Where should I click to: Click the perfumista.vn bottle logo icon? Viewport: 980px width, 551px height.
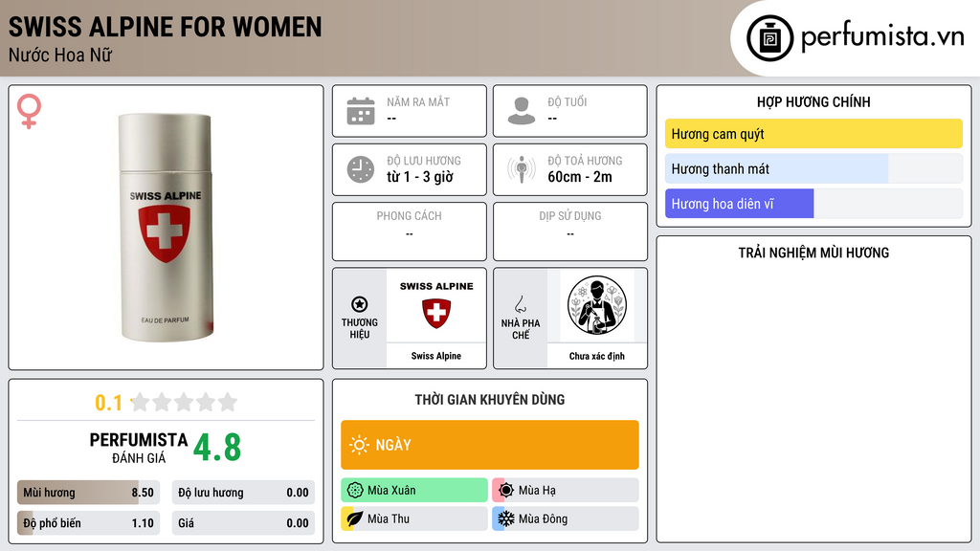click(769, 38)
